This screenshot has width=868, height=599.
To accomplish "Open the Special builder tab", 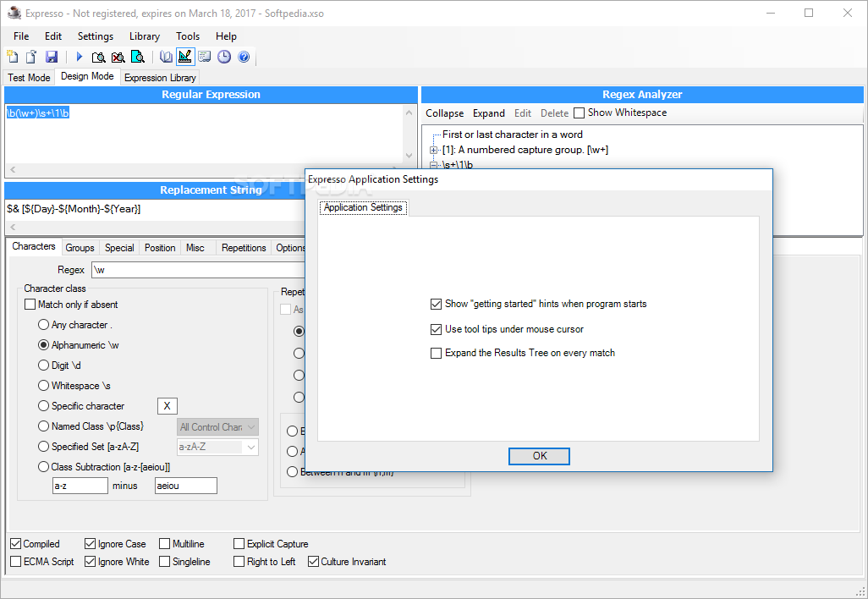I will click(119, 247).
